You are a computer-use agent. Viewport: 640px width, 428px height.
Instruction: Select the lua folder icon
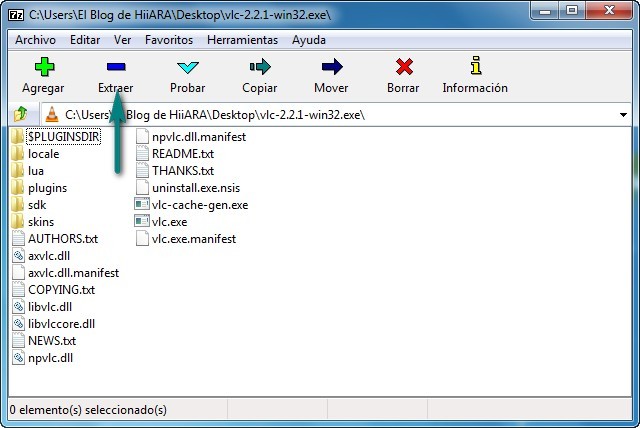(17, 171)
